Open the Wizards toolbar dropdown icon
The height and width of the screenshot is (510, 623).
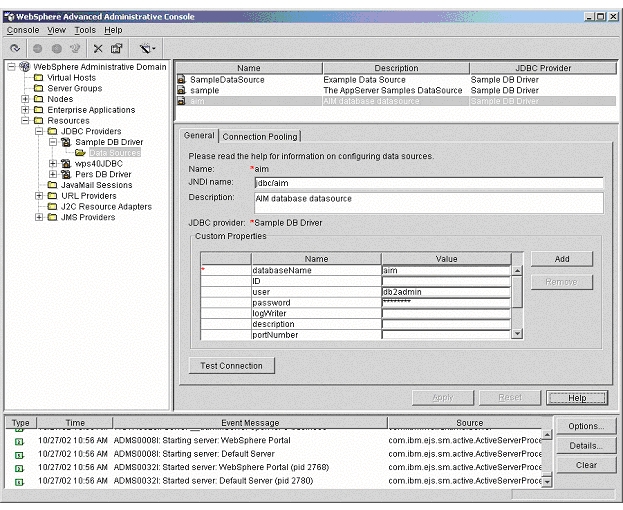[147, 48]
